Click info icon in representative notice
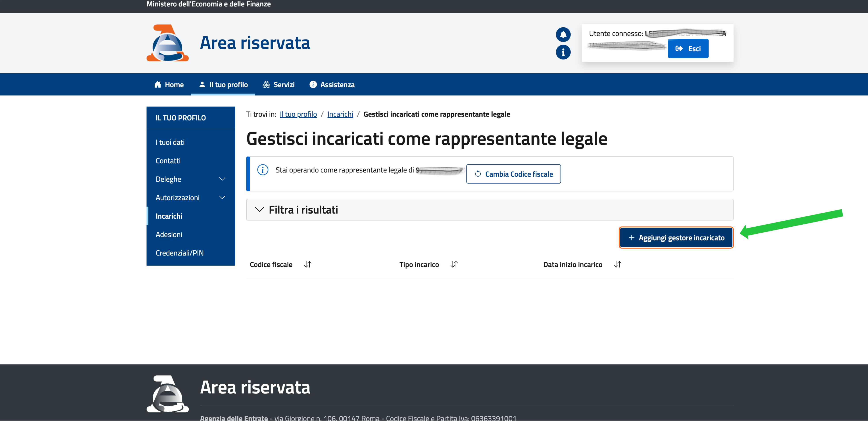Image resolution: width=868 pixels, height=443 pixels. pos(263,170)
